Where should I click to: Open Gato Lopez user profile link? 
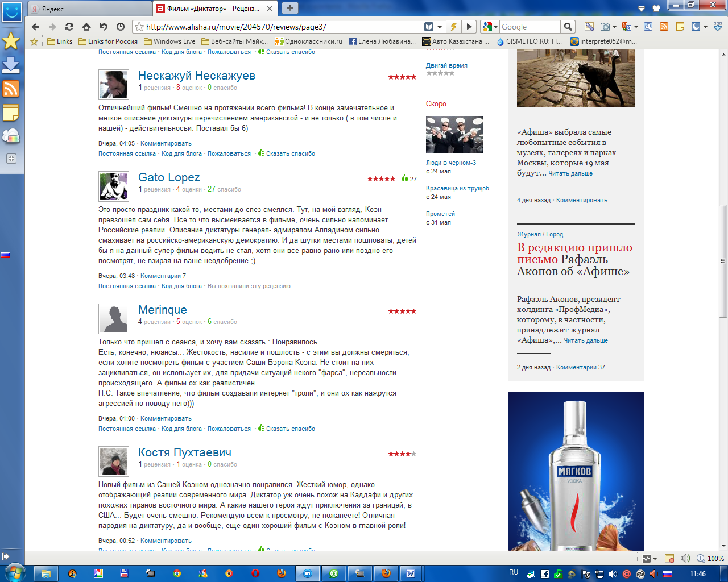(169, 177)
